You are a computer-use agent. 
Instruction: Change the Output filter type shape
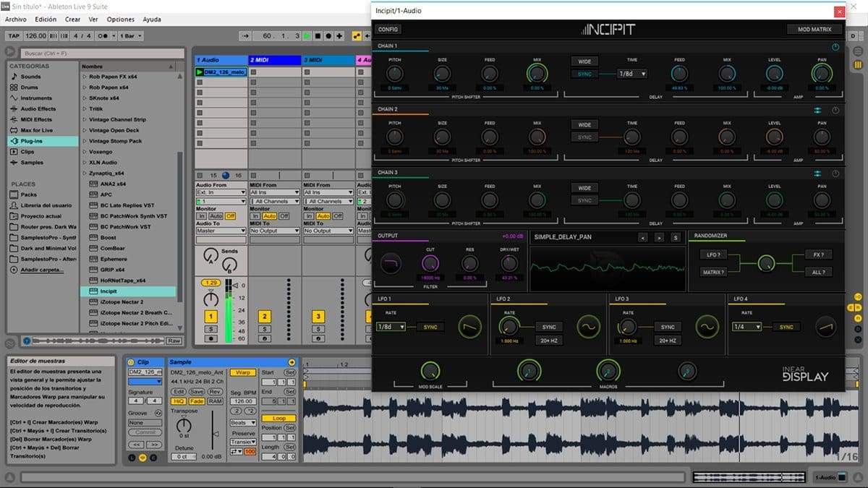pyautogui.click(x=391, y=264)
